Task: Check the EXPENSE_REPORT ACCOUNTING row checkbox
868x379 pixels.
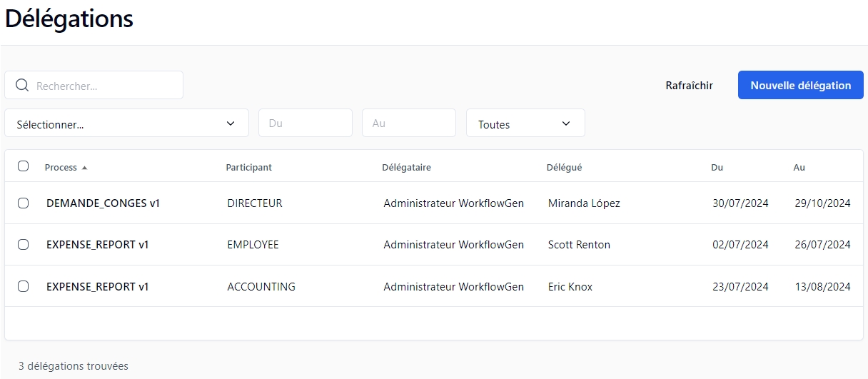Action: [23, 286]
